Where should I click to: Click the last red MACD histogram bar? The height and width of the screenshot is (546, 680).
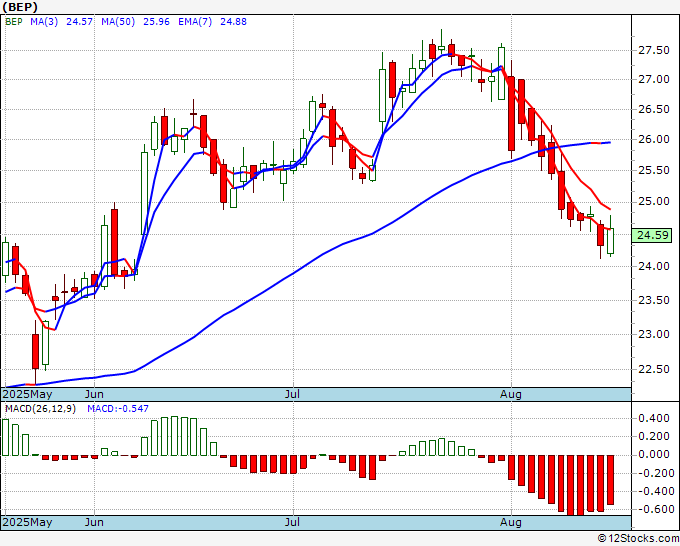(x=611, y=480)
